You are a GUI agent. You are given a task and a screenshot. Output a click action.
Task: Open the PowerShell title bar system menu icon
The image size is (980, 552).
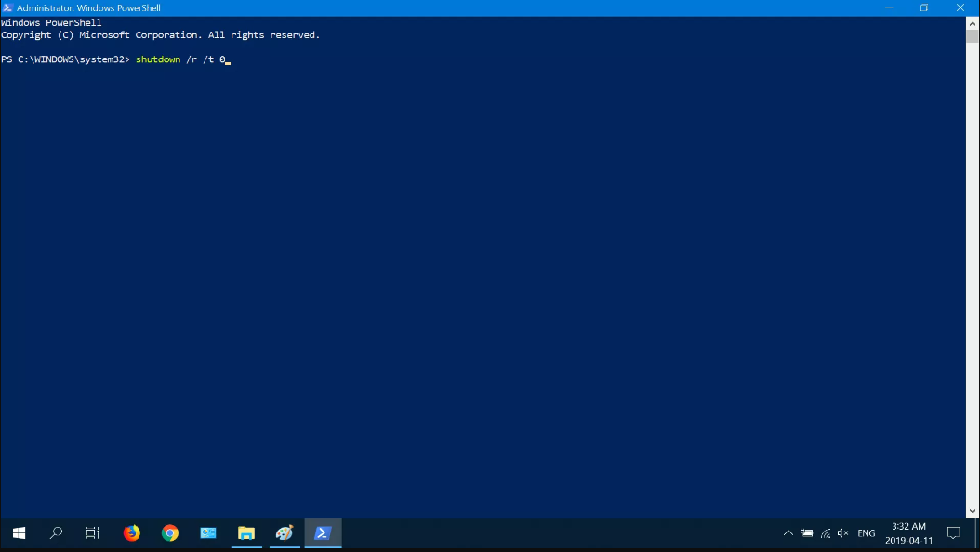click(x=7, y=7)
